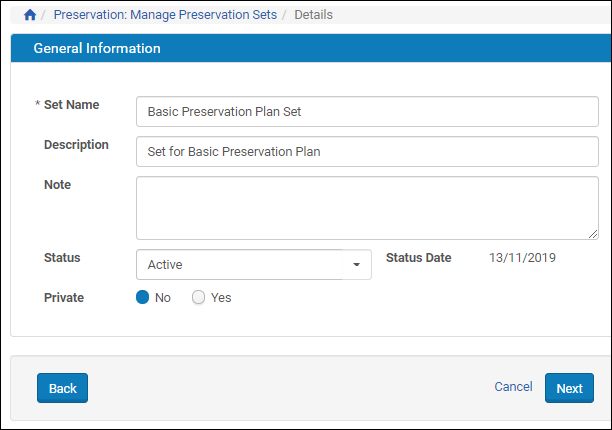Click the Status Date label
Screen dimensions: 612x430
(419, 258)
